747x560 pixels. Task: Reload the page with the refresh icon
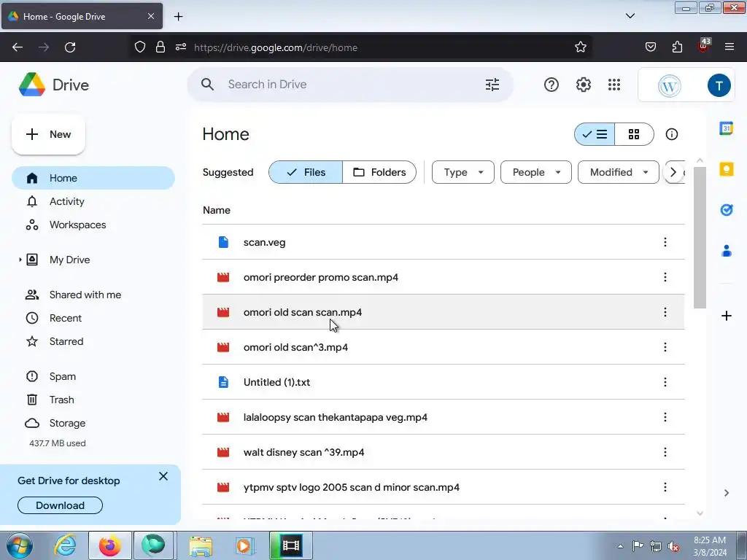(x=70, y=47)
